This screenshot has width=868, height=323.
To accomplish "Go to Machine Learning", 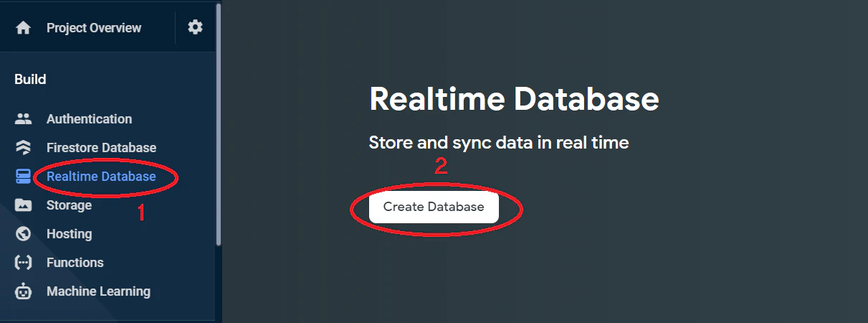I will coord(98,291).
